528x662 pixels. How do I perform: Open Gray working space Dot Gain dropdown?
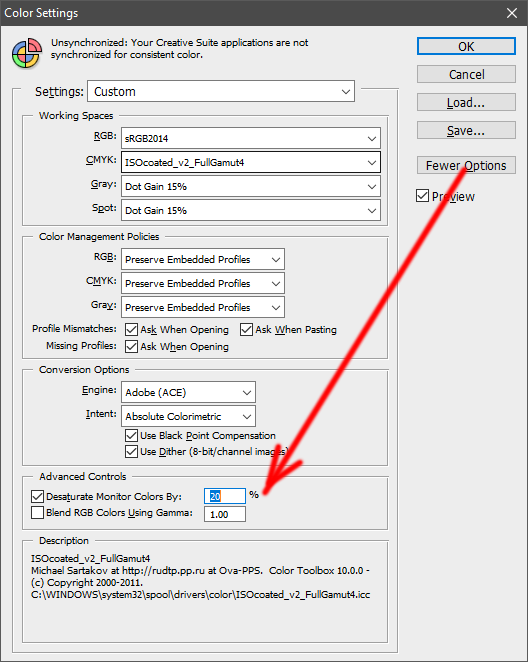coord(251,186)
